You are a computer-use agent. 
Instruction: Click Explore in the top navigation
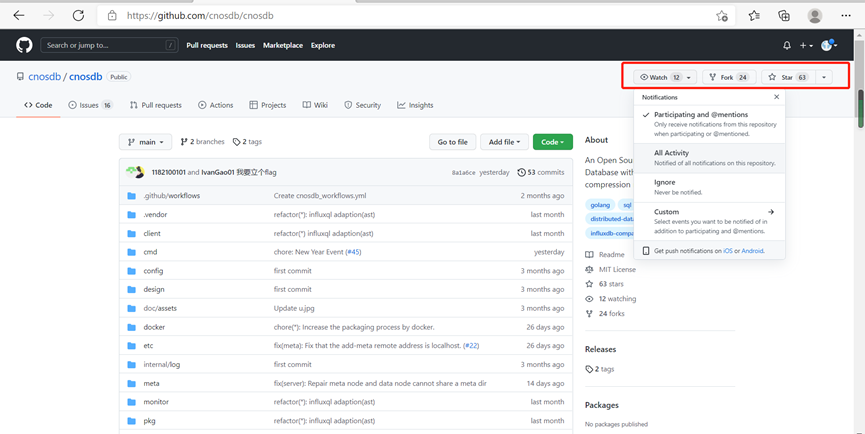tap(323, 45)
